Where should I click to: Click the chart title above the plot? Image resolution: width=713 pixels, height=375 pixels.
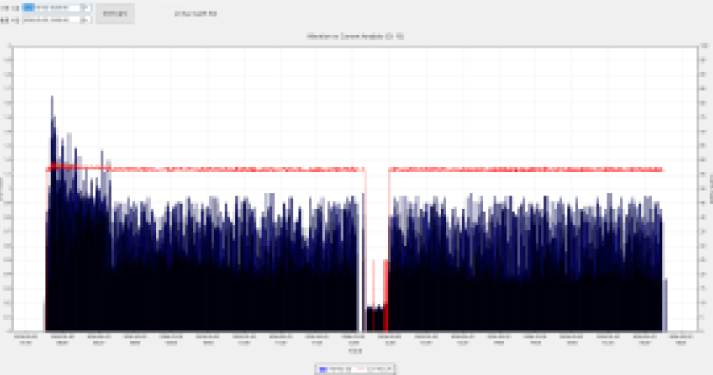(x=355, y=36)
